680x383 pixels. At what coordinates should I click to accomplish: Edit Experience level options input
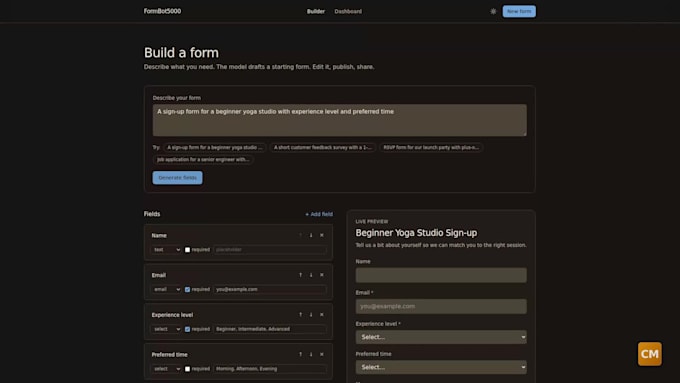[x=270, y=329]
